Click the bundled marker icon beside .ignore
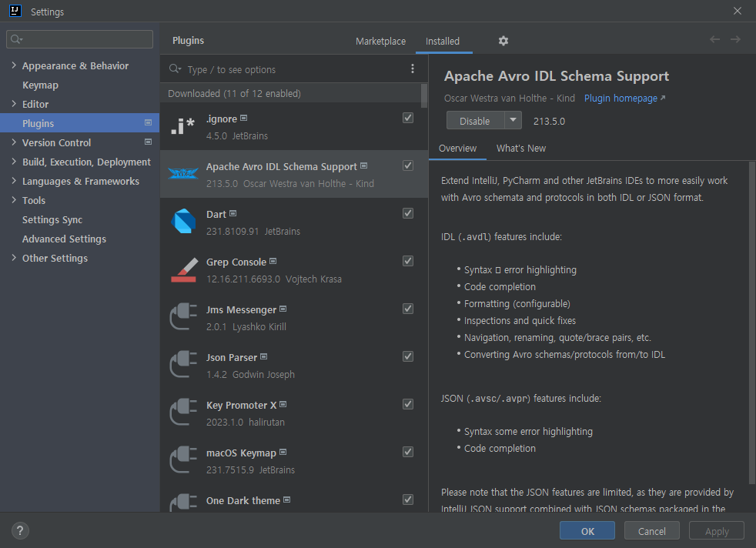756x548 pixels. click(x=243, y=118)
